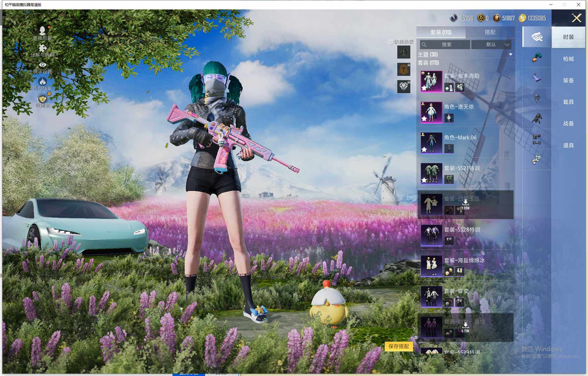Select the jacket and tops category icon
The width and height of the screenshot is (588, 376).
pos(537,119)
